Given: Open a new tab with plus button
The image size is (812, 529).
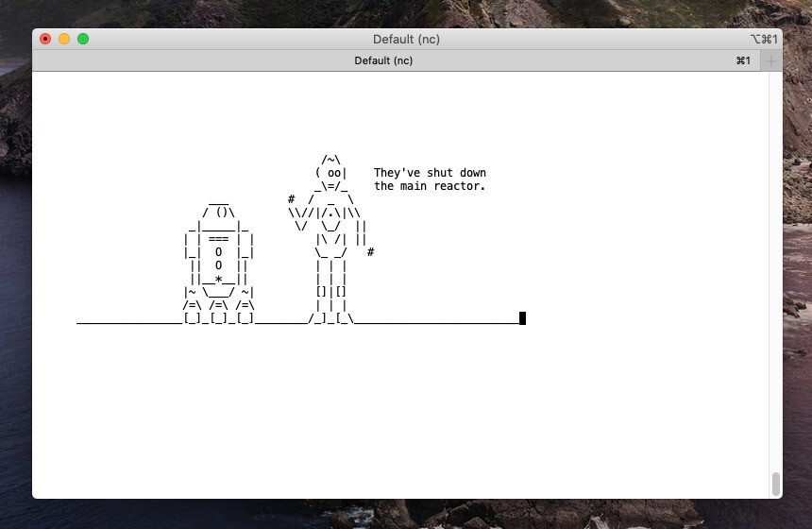Looking at the screenshot, I should 771,61.
